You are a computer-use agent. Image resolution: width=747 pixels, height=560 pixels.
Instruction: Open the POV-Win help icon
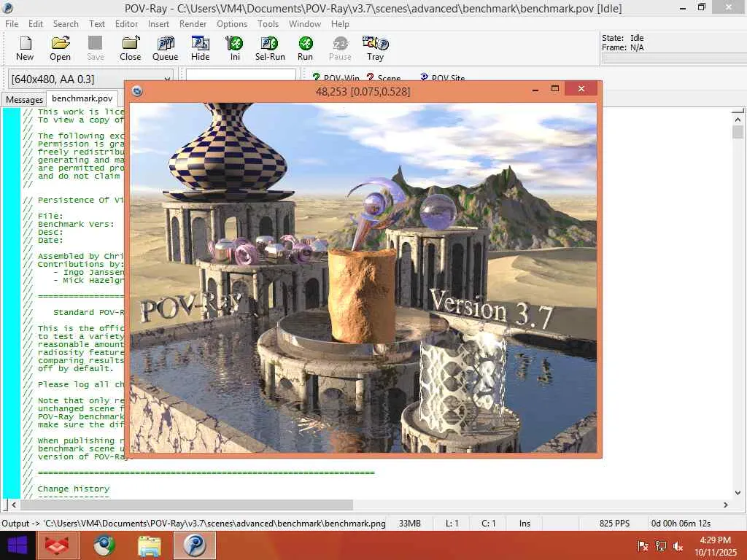[336, 77]
